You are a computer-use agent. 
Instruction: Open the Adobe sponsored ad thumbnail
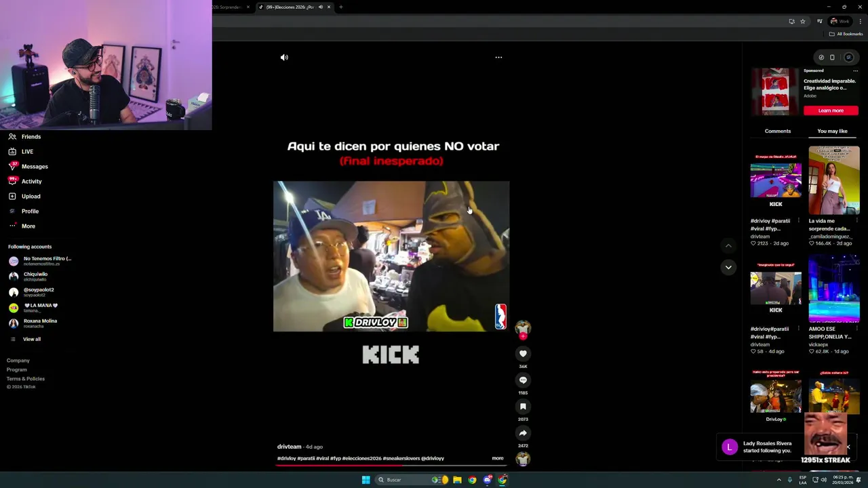775,91
